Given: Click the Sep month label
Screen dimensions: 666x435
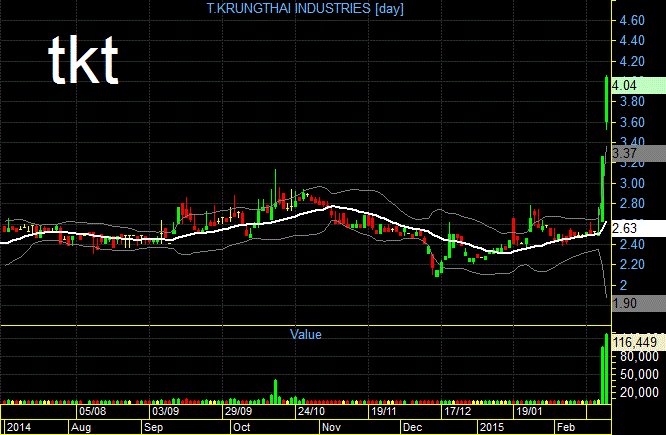Looking at the screenshot, I should click(x=153, y=427).
